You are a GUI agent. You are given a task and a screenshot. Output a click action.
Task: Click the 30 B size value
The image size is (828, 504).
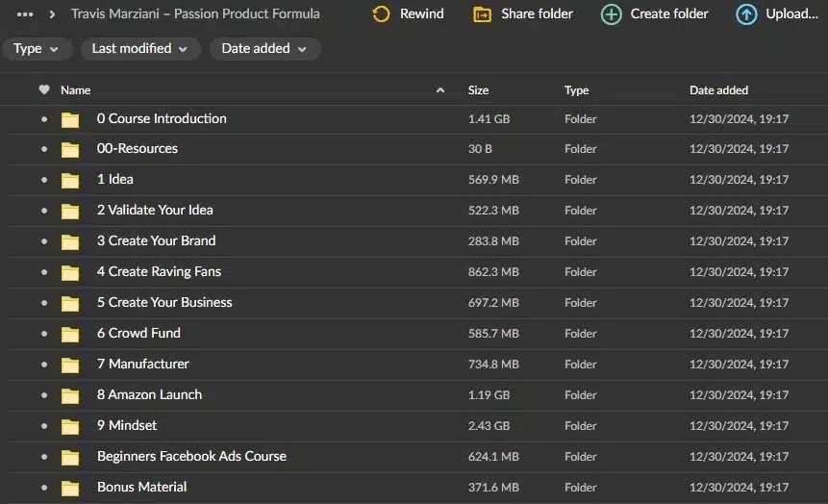click(480, 149)
